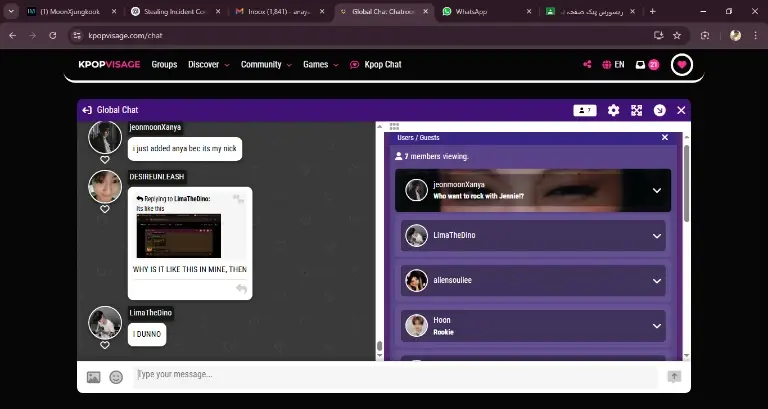The image size is (768, 409).
Task: Click the users list scrollbar thumb
Action: tap(686, 184)
